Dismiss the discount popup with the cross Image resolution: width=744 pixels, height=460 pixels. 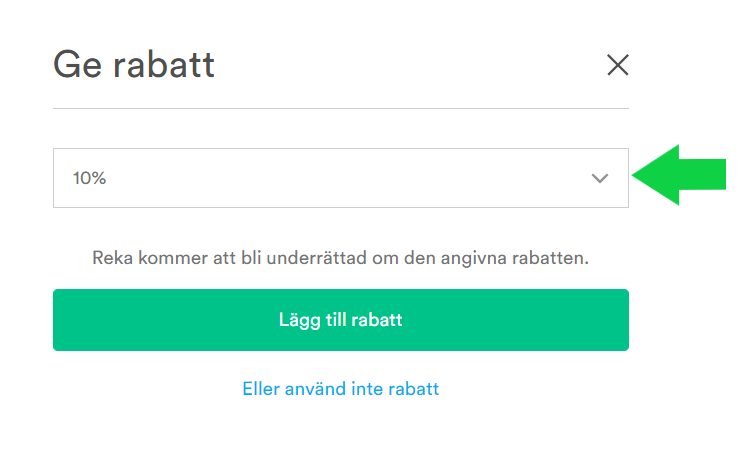click(617, 65)
